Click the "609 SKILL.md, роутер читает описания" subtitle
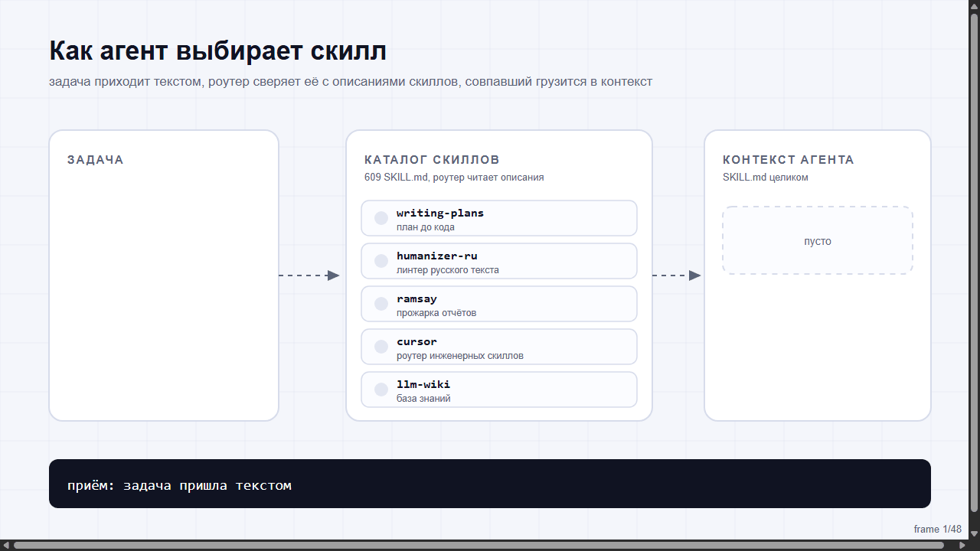The image size is (980, 551). point(454,178)
